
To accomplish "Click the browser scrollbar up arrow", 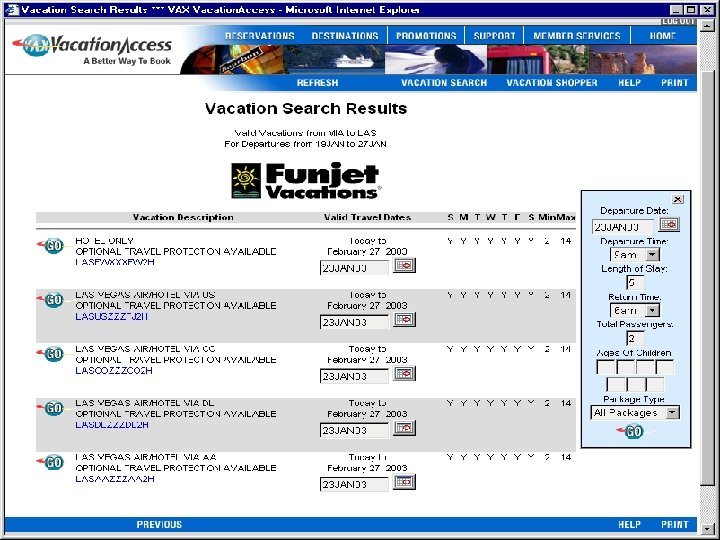I will (x=708, y=25).
